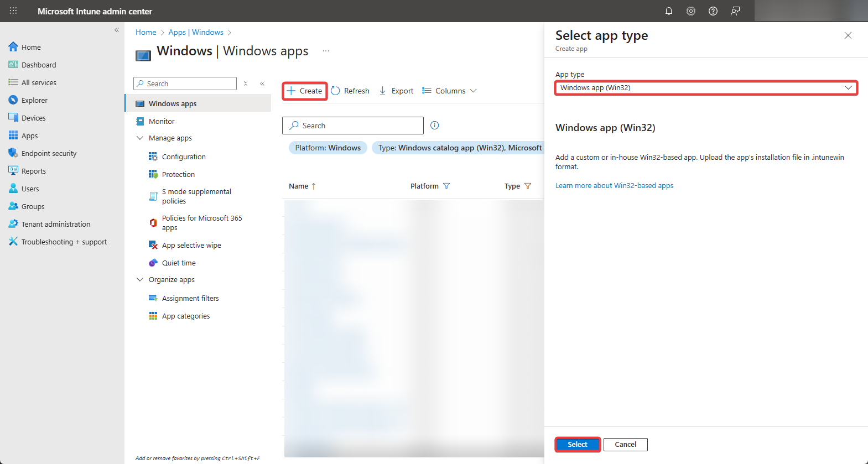Image resolution: width=868 pixels, height=464 pixels.
Task: Click the Type column filter icon
Action: pos(528,186)
